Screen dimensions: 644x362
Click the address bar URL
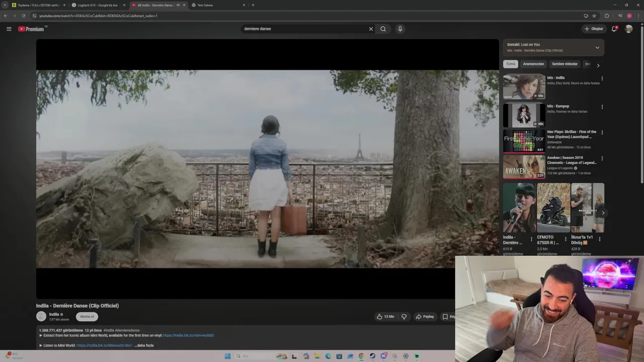[98, 16]
